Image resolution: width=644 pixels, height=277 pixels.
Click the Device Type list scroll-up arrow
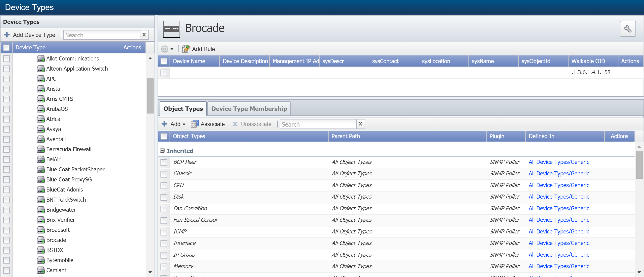click(150, 58)
